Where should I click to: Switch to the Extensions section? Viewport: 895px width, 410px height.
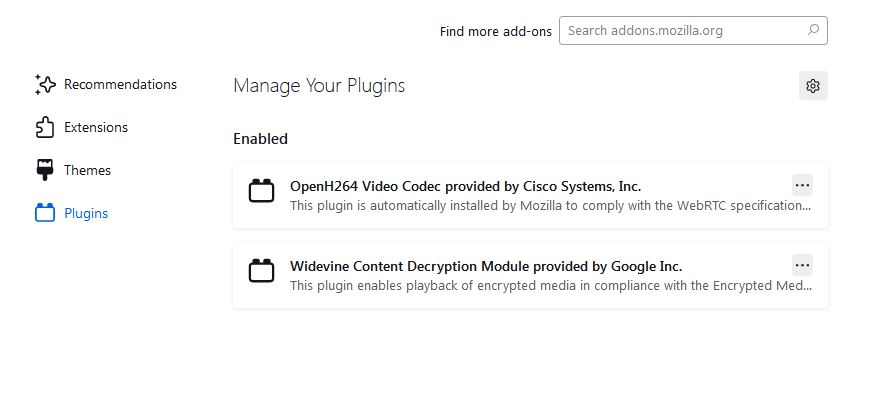point(96,128)
